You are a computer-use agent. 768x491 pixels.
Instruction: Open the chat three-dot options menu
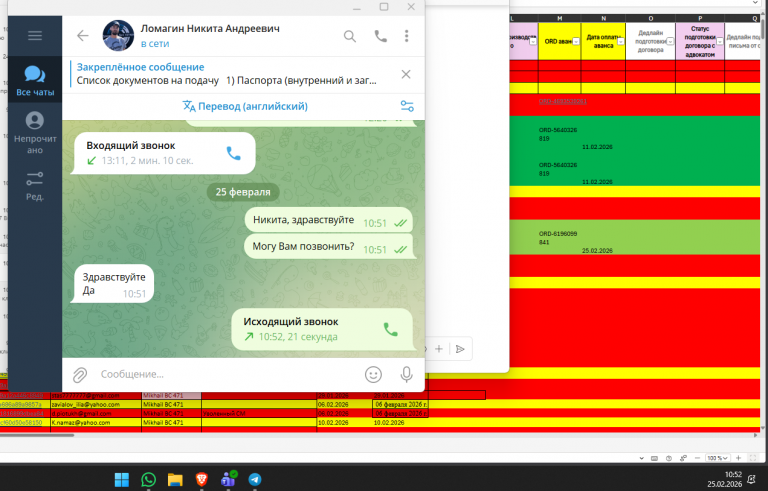pos(407,36)
